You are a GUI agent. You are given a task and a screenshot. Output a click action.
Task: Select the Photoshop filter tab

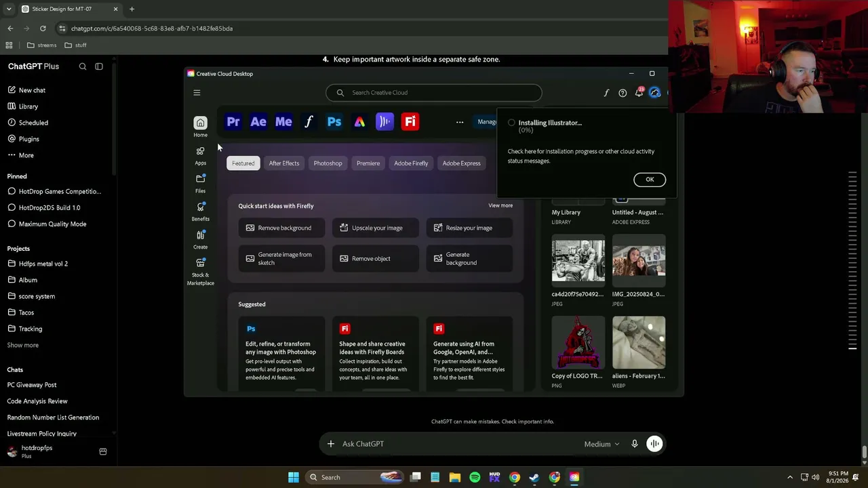click(328, 163)
